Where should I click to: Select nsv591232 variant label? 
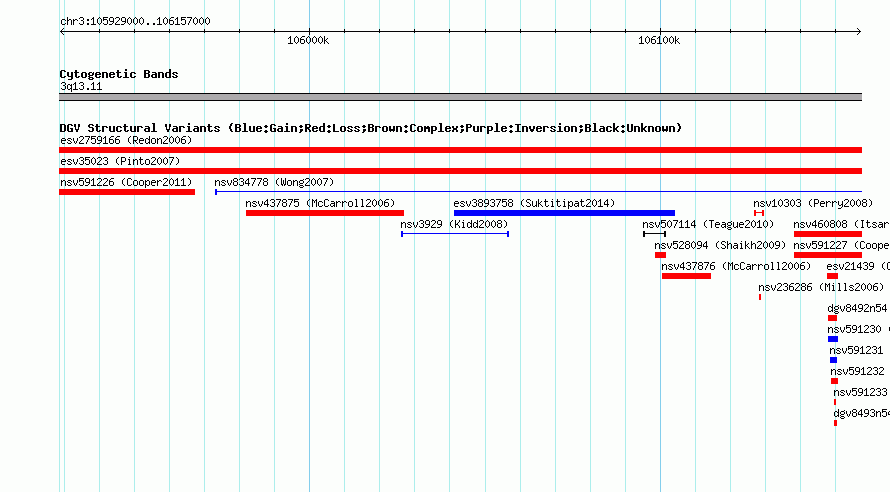[x=857, y=371]
